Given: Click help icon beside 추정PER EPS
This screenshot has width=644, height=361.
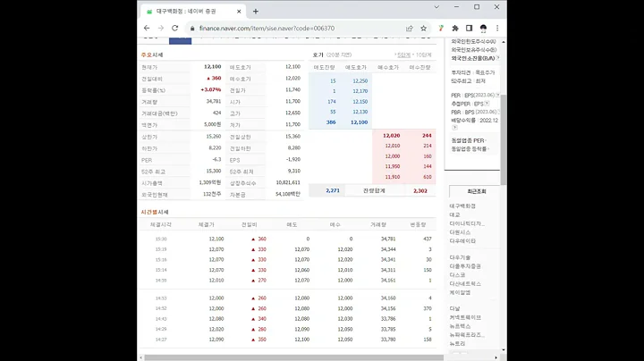Looking at the screenshot, I should click(487, 104).
